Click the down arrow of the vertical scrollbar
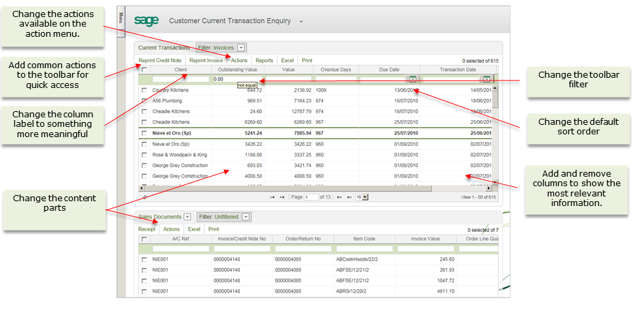The height and width of the screenshot is (309, 644). [x=495, y=182]
